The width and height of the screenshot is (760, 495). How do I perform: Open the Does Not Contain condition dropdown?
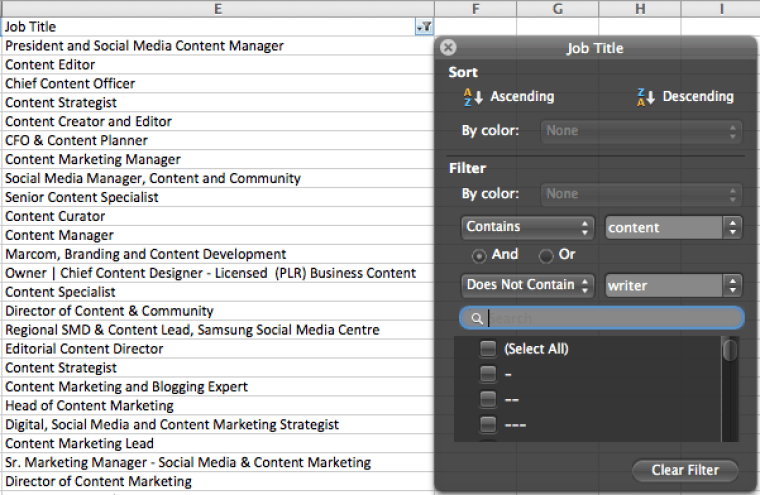[x=527, y=285]
